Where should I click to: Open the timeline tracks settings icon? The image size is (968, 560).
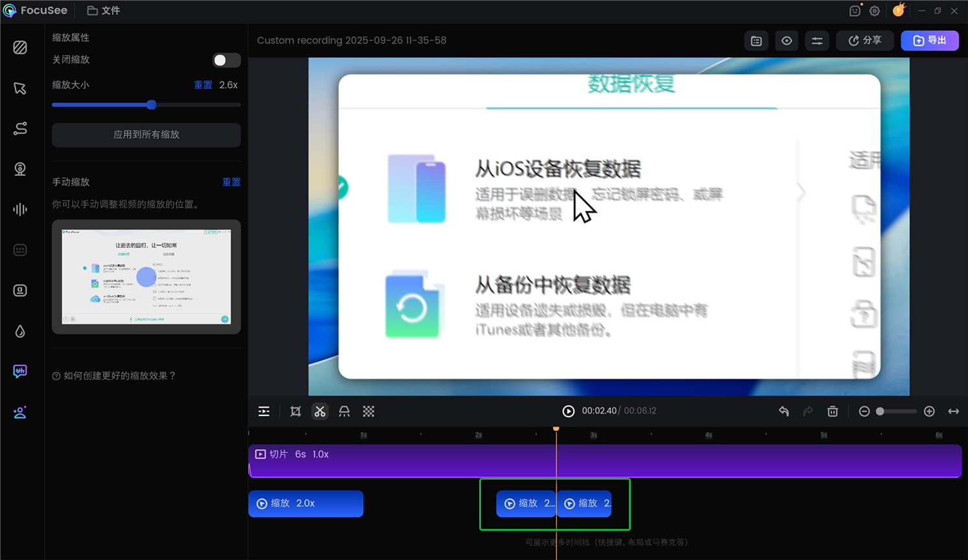point(264,412)
